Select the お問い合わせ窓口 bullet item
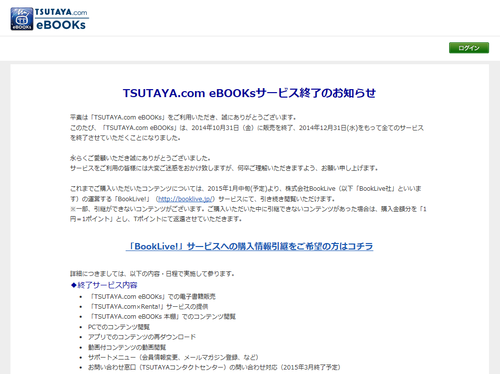 tap(214, 367)
